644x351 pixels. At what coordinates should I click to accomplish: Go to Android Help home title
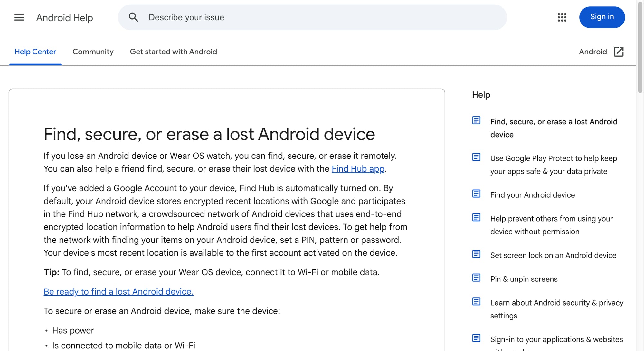pos(64,17)
